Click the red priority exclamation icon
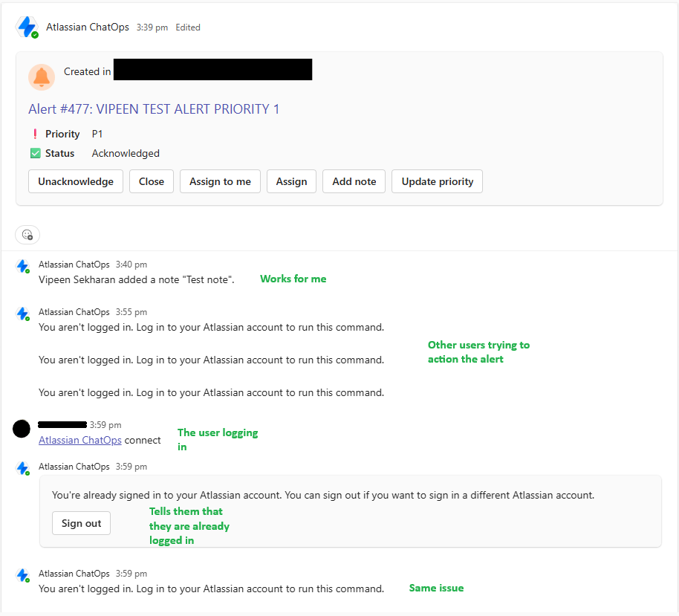This screenshot has height=616, width=679. coord(35,134)
